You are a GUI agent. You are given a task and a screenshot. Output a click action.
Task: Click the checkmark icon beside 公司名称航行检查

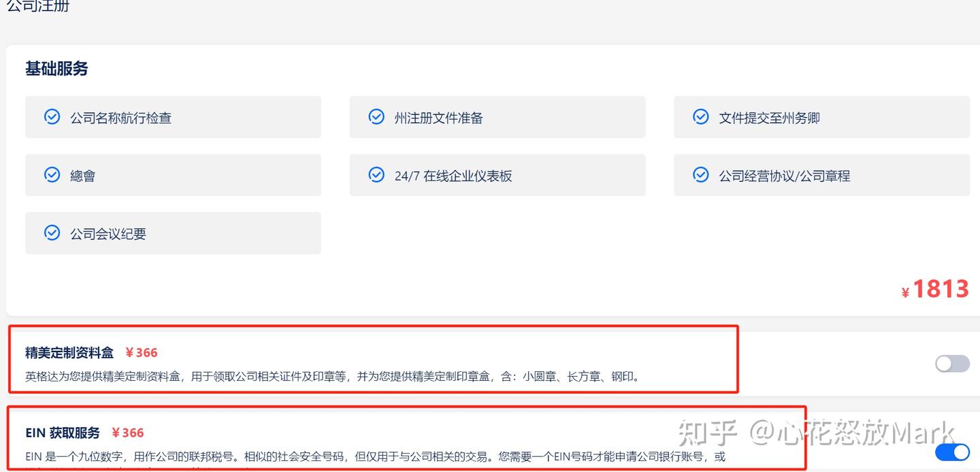pos(52,116)
